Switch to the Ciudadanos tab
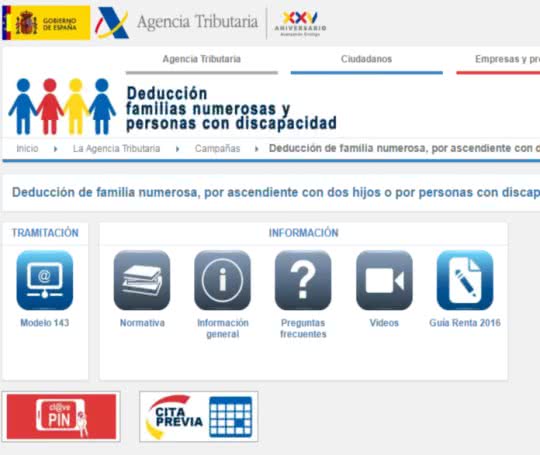 [366, 59]
